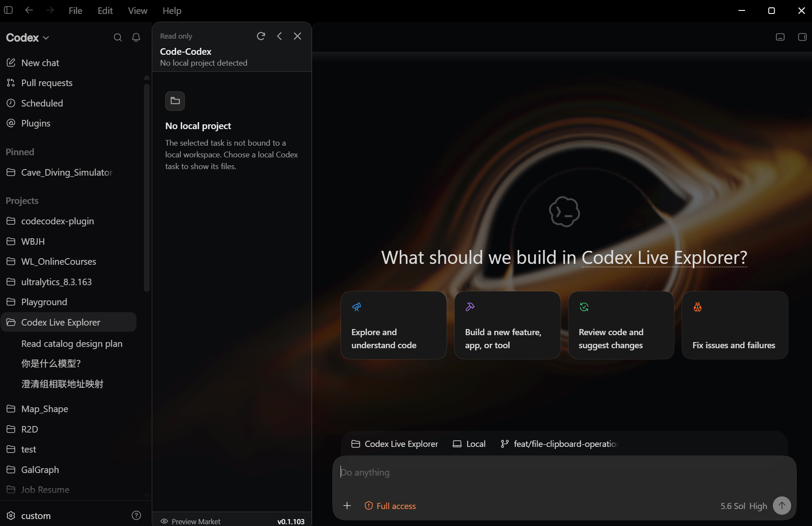Screen dimensions: 812x526
Task: Toggle the right side panel icon
Action: pyautogui.click(x=802, y=37)
